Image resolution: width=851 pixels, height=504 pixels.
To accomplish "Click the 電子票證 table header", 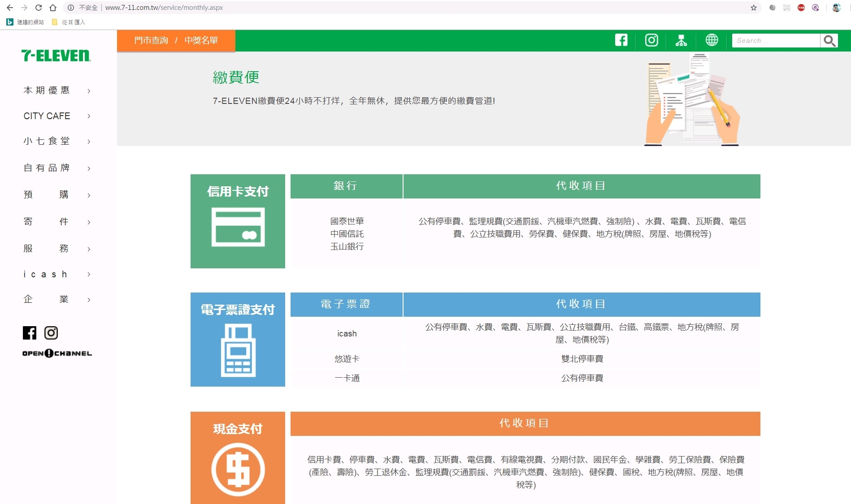I will click(x=347, y=304).
